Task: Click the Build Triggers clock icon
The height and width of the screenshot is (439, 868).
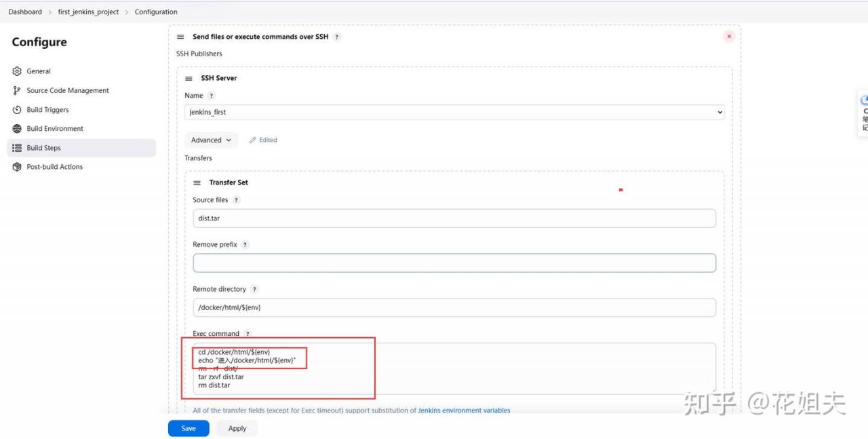Action: point(17,110)
